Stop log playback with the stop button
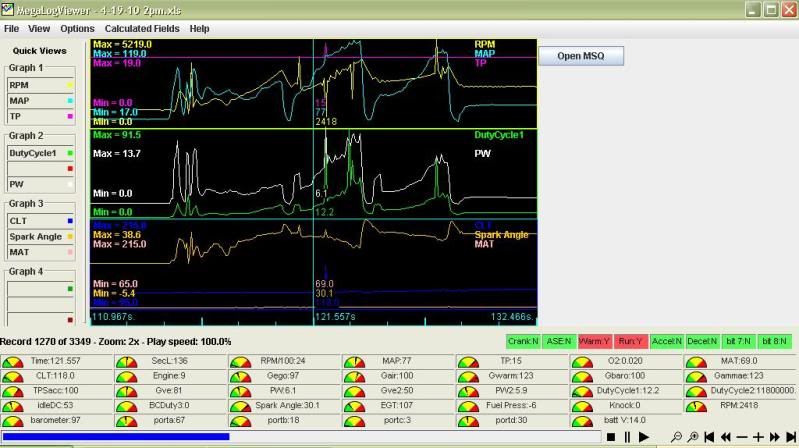 [610, 437]
